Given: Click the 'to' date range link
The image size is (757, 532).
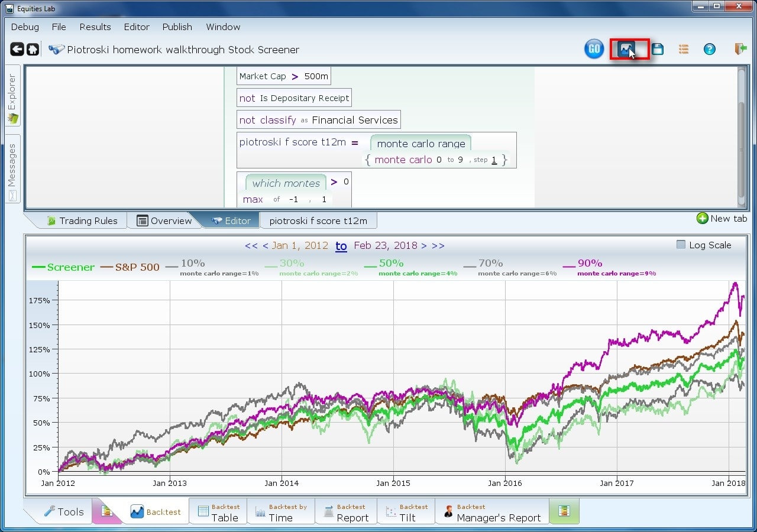Looking at the screenshot, I should [x=341, y=246].
